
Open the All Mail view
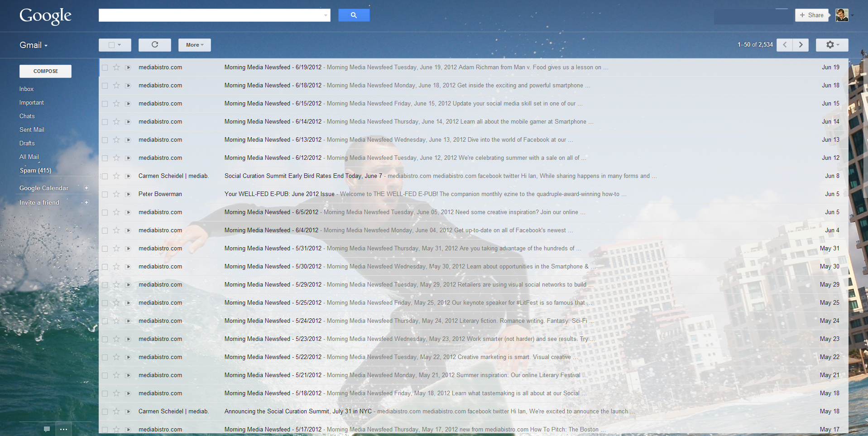[x=29, y=157]
